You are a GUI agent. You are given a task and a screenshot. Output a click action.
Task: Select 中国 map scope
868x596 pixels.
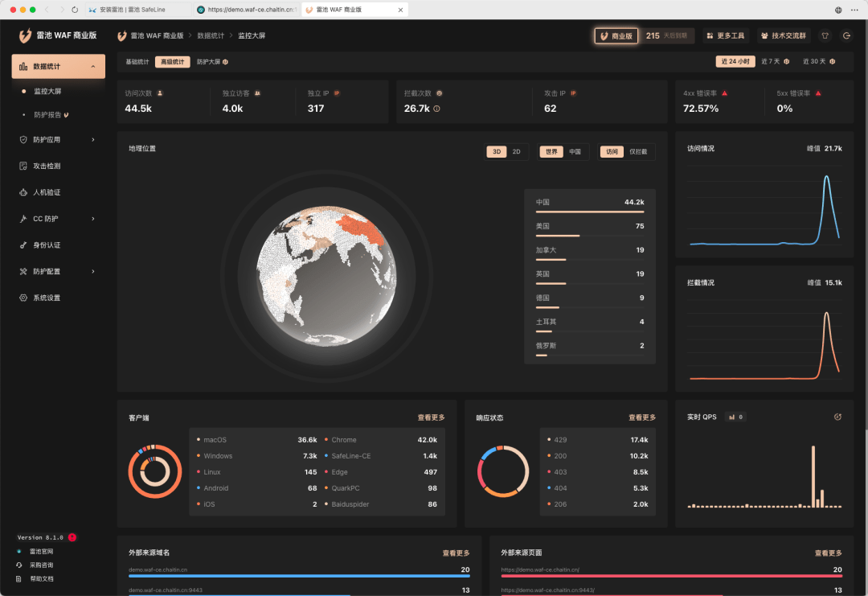click(x=575, y=152)
